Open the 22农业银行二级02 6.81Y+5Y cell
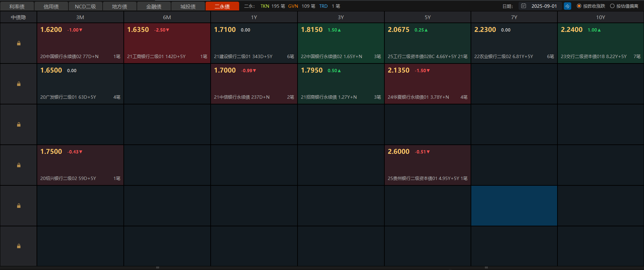Viewport: 644px width, 270px height. [514, 43]
